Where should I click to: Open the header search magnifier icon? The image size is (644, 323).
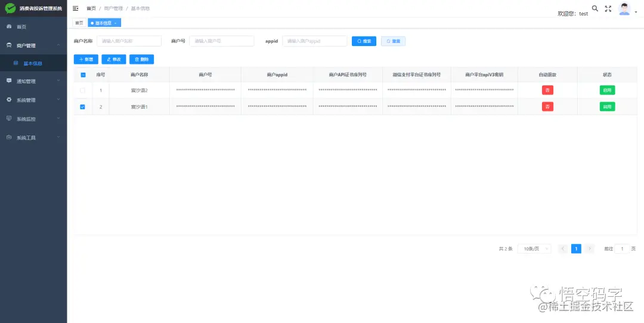pos(595,8)
